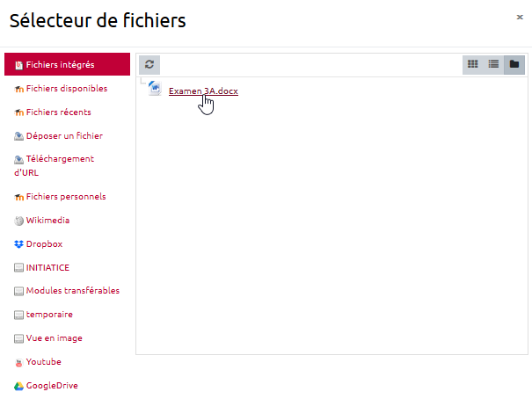Viewport: 532px width, 399px height.
Task: Click the refresh icon in file toolbar
Action: pyautogui.click(x=149, y=64)
